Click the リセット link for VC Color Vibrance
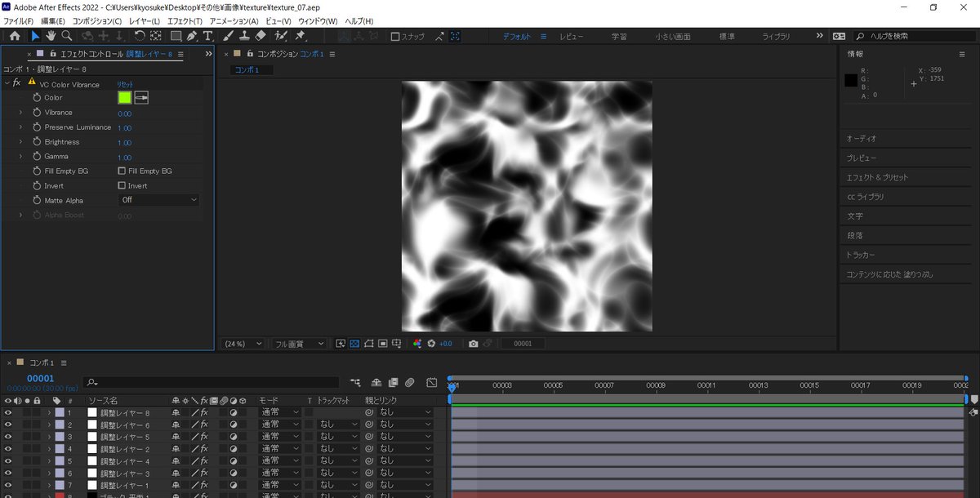Image resolution: width=980 pixels, height=498 pixels. click(x=125, y=84)
